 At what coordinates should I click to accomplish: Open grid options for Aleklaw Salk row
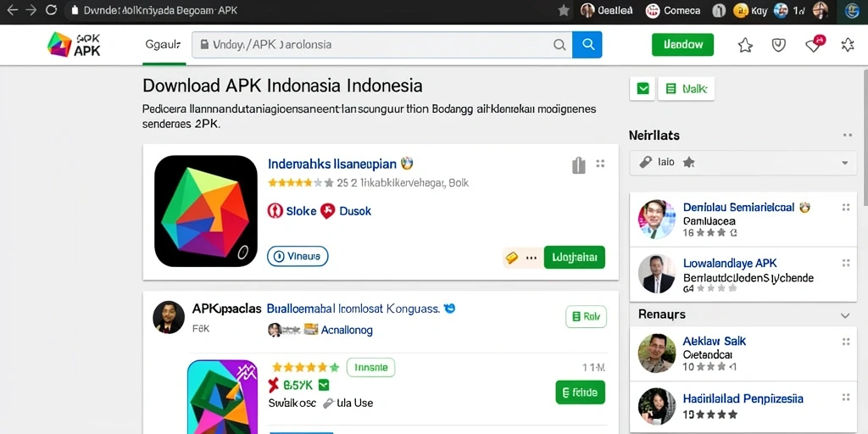pyautogui.click(x=845, y=342)
